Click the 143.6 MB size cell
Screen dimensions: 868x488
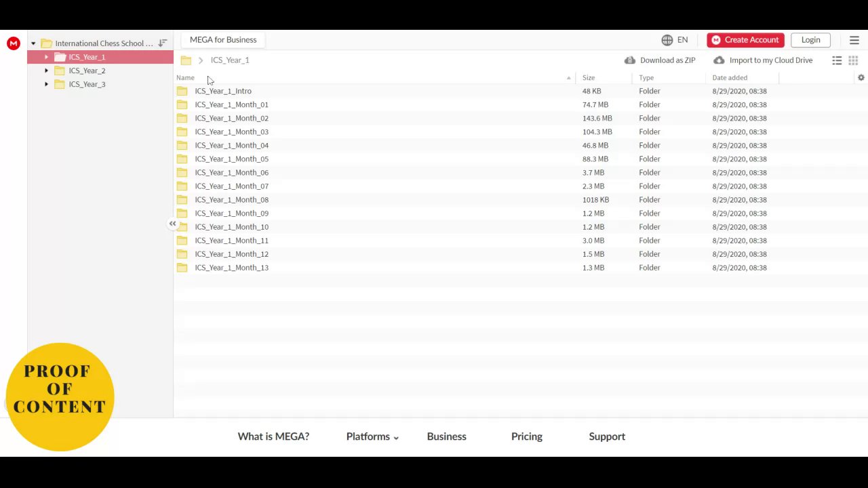(x=597, y=118)
